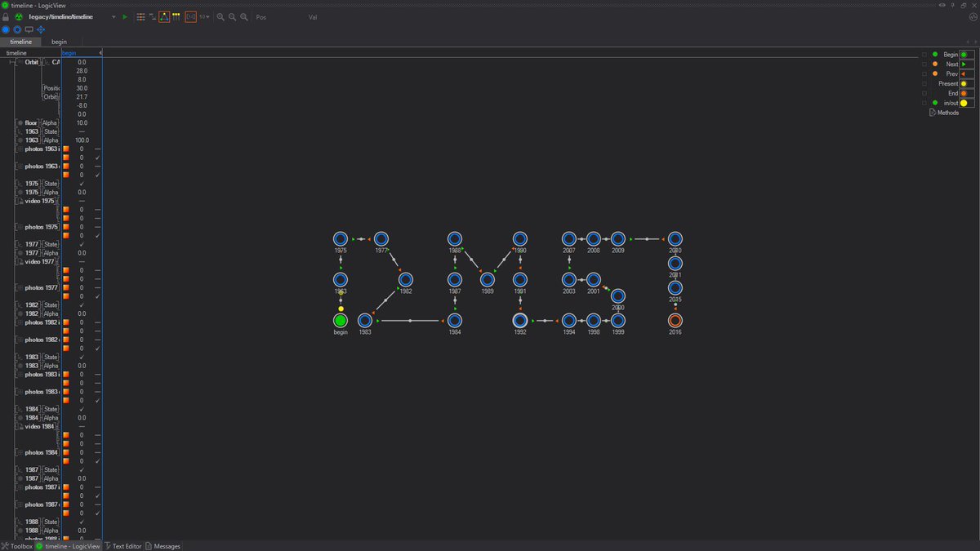Select the solid blue circle tool
Image resolution: width=980 pixels, height=551 pixels.
(x=6, y=29)
